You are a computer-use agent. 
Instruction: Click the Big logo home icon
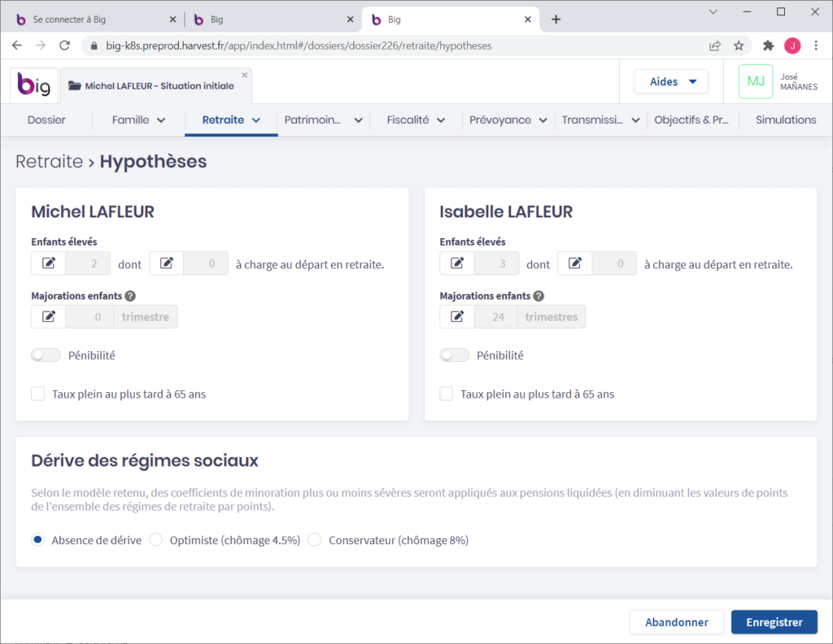[x=34, y=85]
